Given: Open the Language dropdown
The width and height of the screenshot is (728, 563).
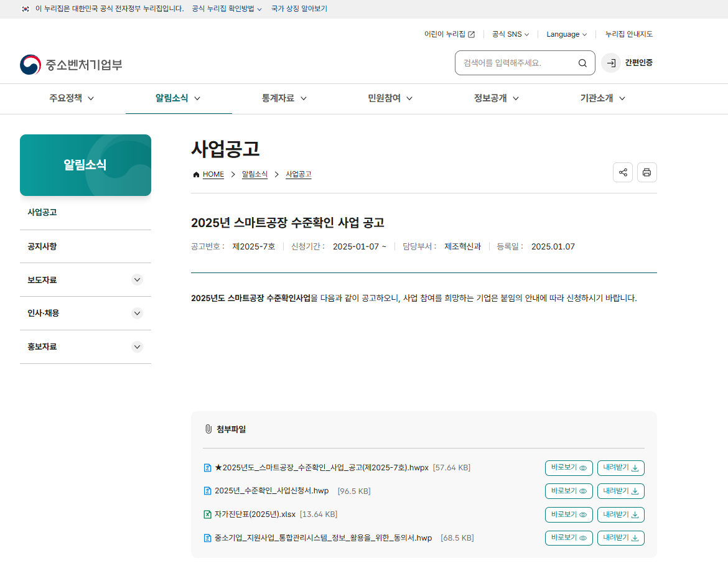Looking at the screenshot, I should [566, 34].
